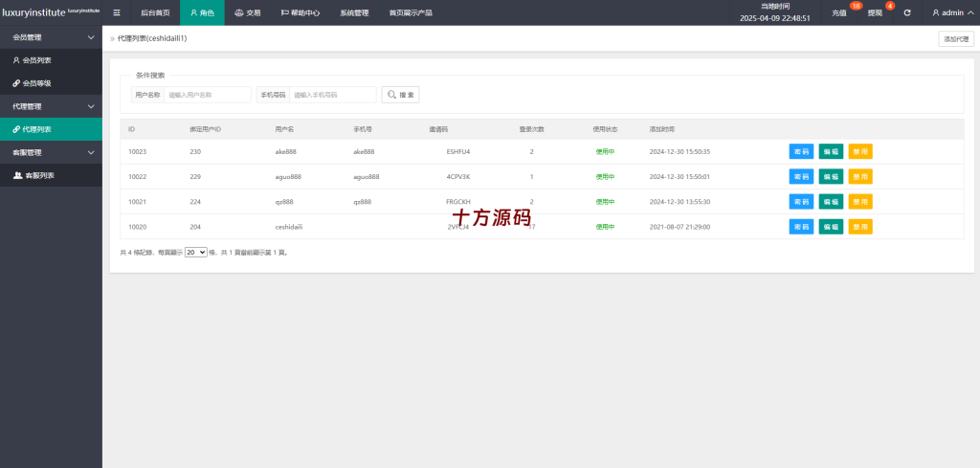This screenshot has height=468, width=980.
Task: Click invite code 4CPV3K
Action: click(458, 177)
